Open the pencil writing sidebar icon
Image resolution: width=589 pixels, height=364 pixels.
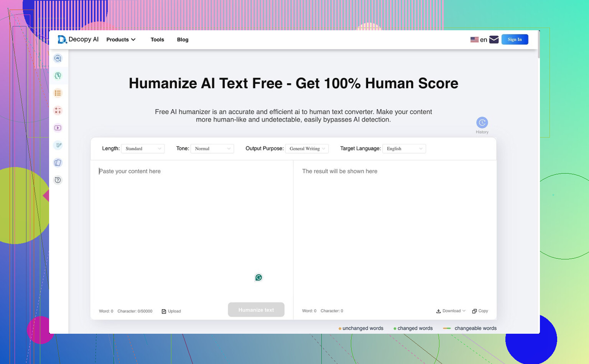pyautogui.click(x=58, y=145)
